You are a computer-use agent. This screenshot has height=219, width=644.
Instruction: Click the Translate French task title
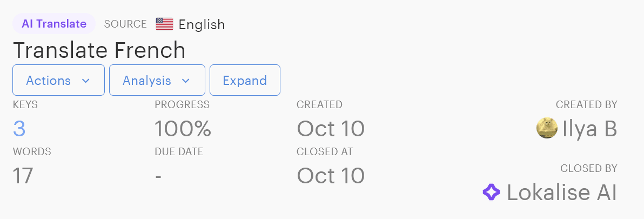[x=99, y=50]
